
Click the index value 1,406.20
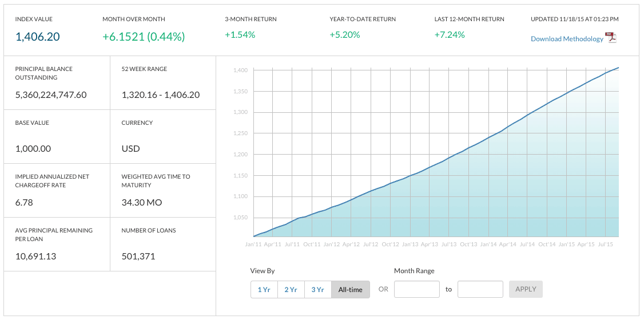[x=37, y=37]
